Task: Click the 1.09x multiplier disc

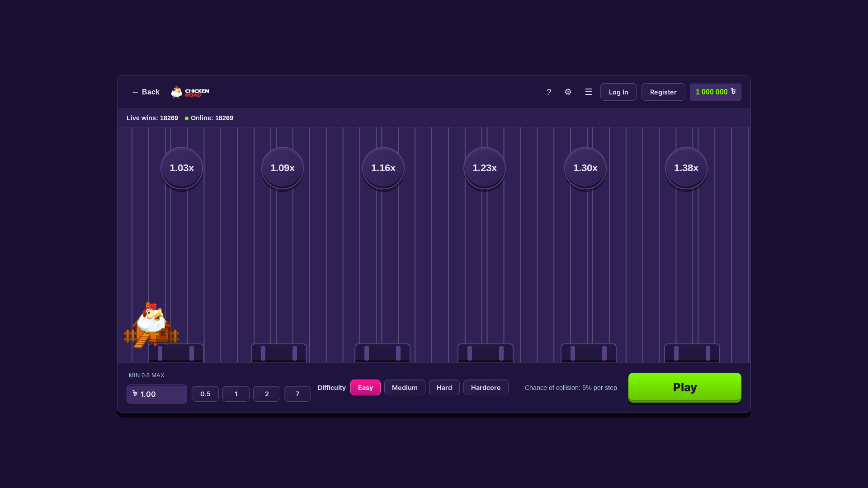Action: point(283,168)
